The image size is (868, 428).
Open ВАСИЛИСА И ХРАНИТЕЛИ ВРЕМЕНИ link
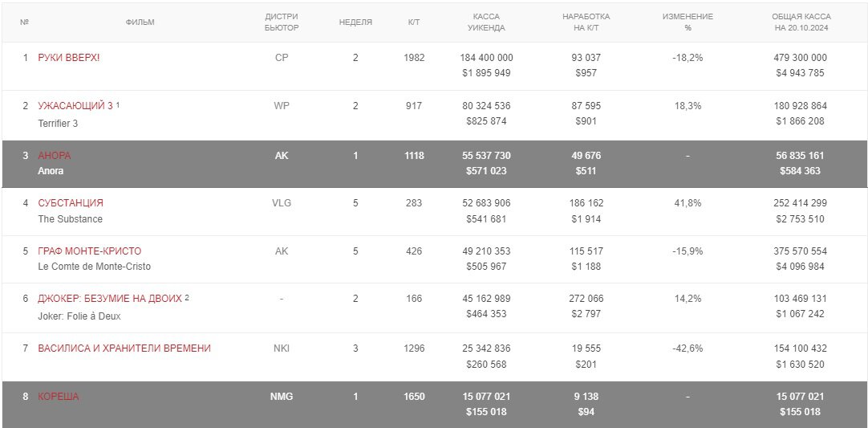tap(124, 349)
